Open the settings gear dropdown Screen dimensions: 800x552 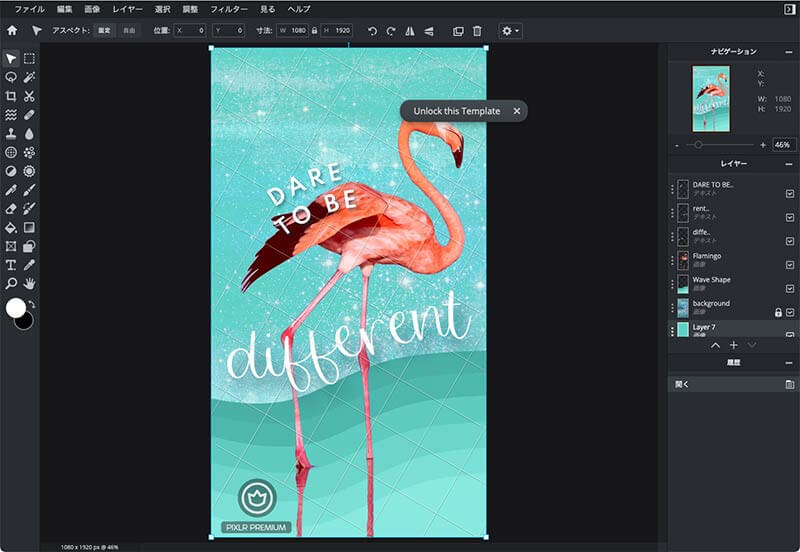pyautogui.click(x=510, y=31)
